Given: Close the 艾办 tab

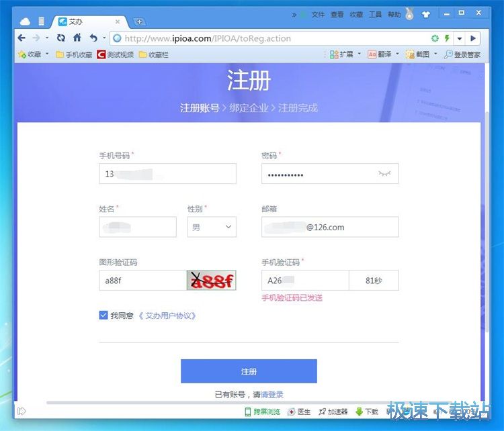Looking at the screenshot, I should click(x=118, y=21).
